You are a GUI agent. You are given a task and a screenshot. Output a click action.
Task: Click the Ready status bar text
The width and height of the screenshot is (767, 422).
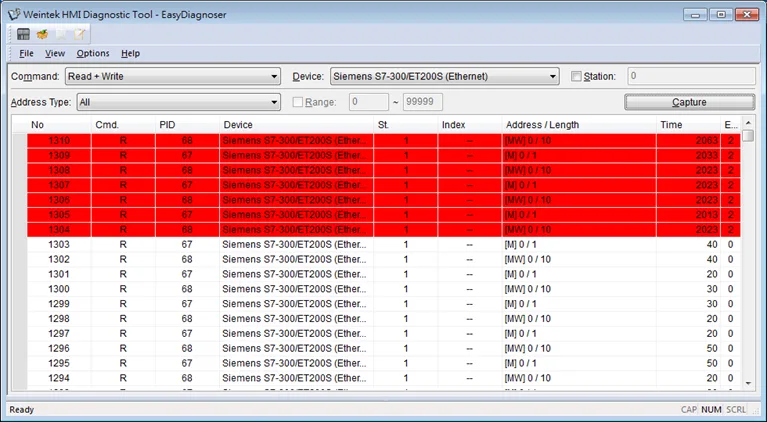(x=22, y=410)
